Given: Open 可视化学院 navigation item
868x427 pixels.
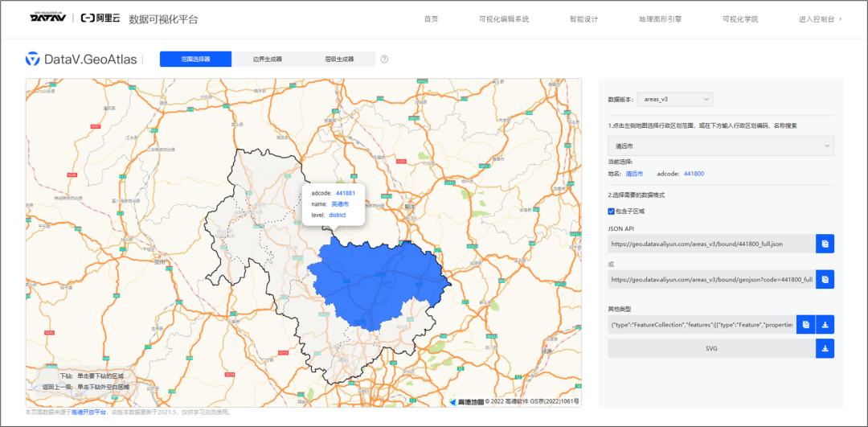Looking at the screenshot, I should pos(740,18).
